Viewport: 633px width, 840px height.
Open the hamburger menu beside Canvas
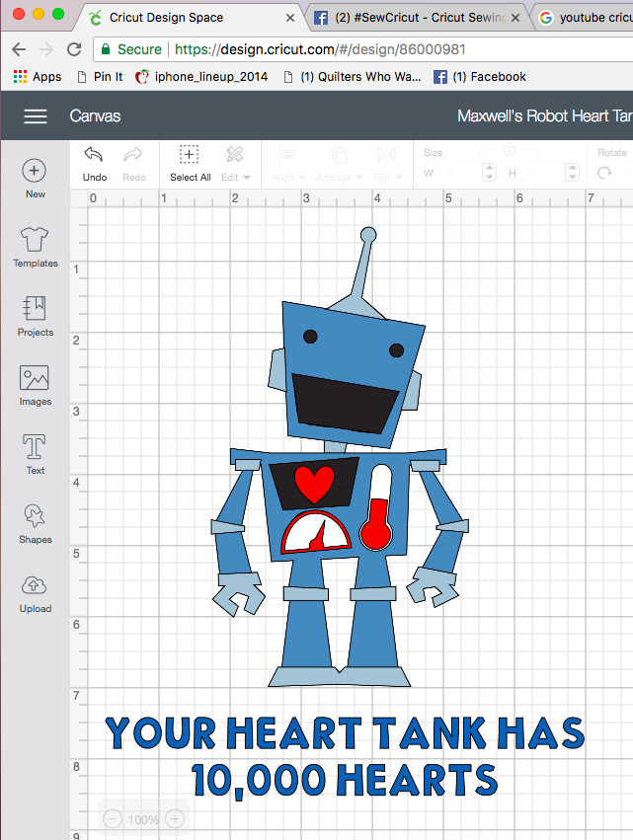tap(36, 116)
